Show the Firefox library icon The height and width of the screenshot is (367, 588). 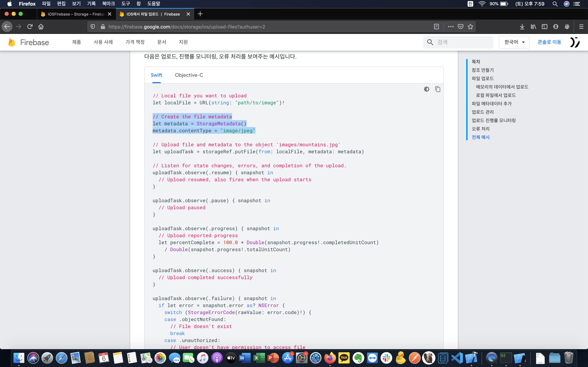pyautogui.click(x=533, y=27)
